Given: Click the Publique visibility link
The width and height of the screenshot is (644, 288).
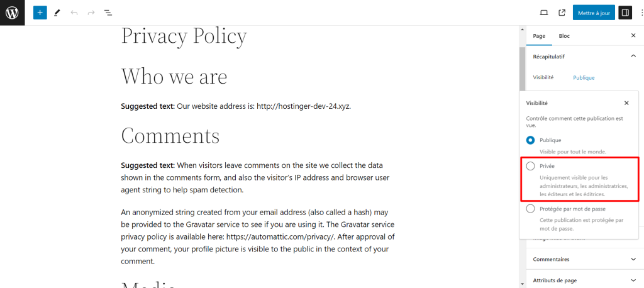Looking at the screenshot, I should pyautogui.click(x=584, y=78).
